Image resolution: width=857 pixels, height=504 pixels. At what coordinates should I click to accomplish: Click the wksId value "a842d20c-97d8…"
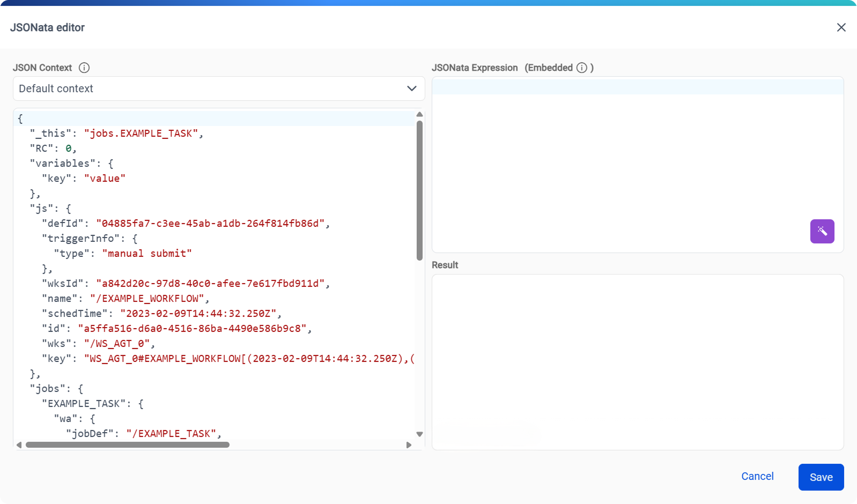[x=211, y=284]
